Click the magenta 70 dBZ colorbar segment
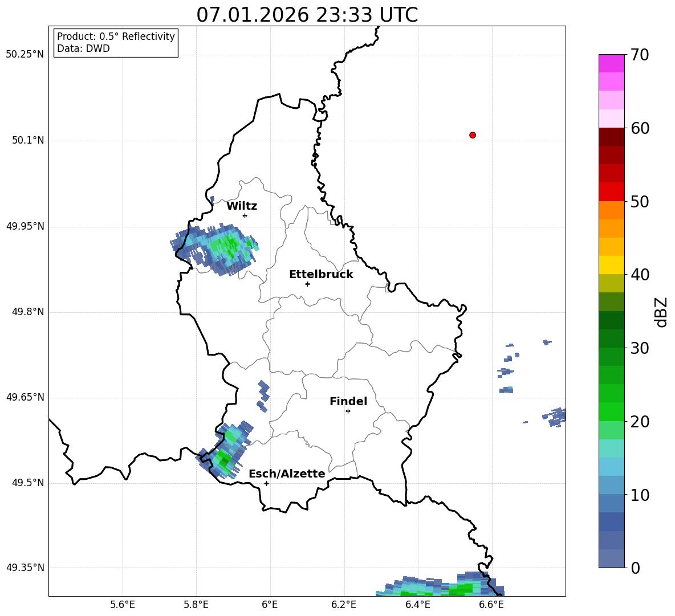Screen dimensions: 675x616 pyautogui.click(x=611, y=63)
